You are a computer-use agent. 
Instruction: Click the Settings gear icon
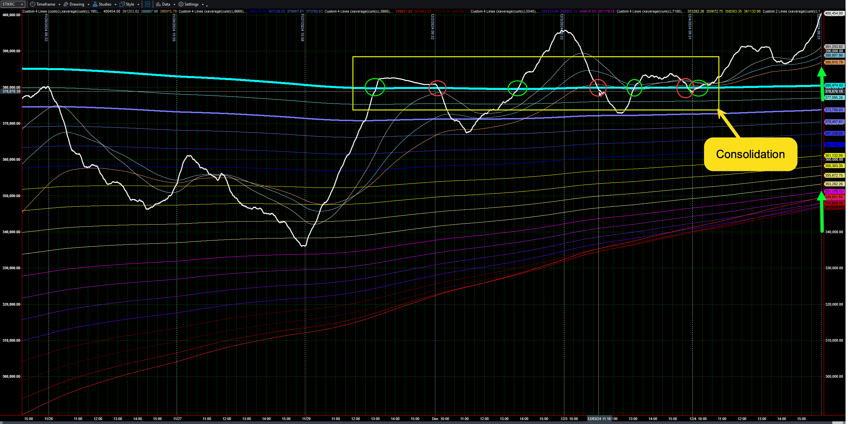pyautogui.click(x=181, y=4)
